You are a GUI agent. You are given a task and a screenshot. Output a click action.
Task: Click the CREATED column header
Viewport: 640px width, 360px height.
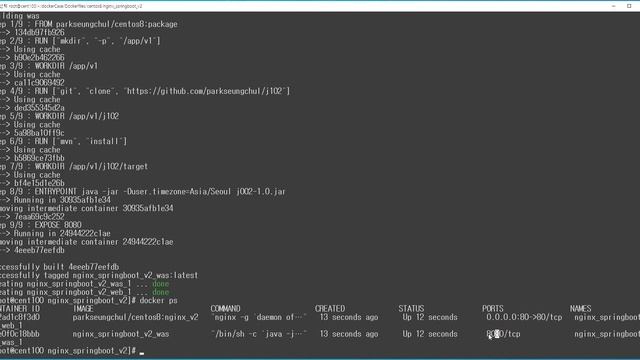tap(330, 309)
